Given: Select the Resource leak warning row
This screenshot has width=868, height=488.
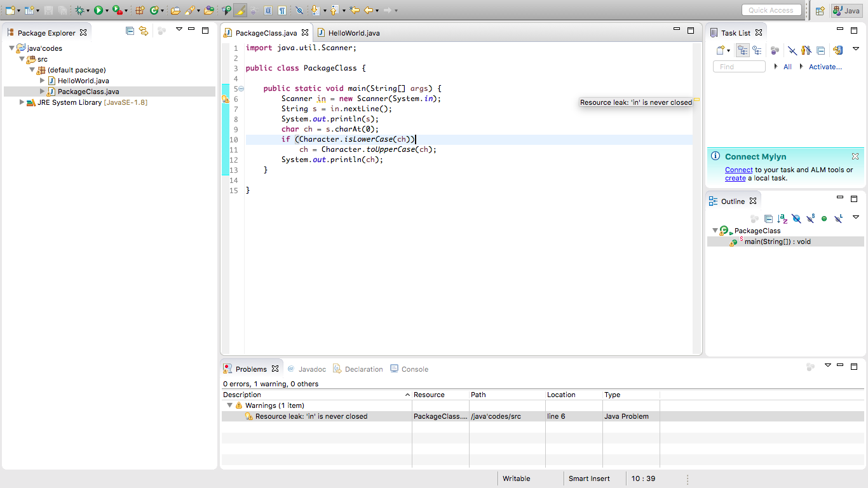Looking at the screenshot, I should tap(543, 416).
